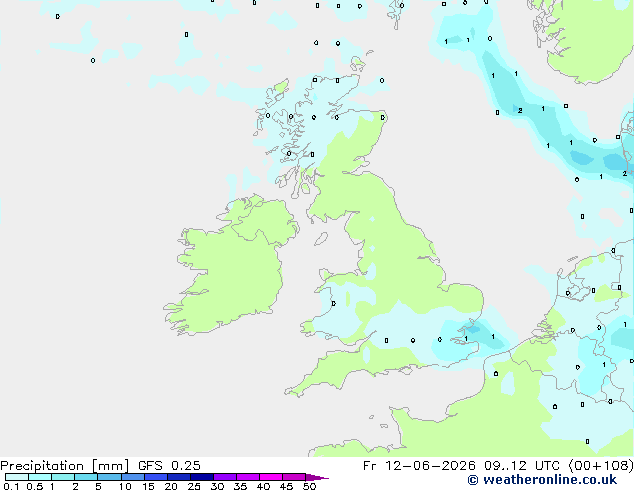Click the 35–40 mm legend color box

(x=247, y=477)
